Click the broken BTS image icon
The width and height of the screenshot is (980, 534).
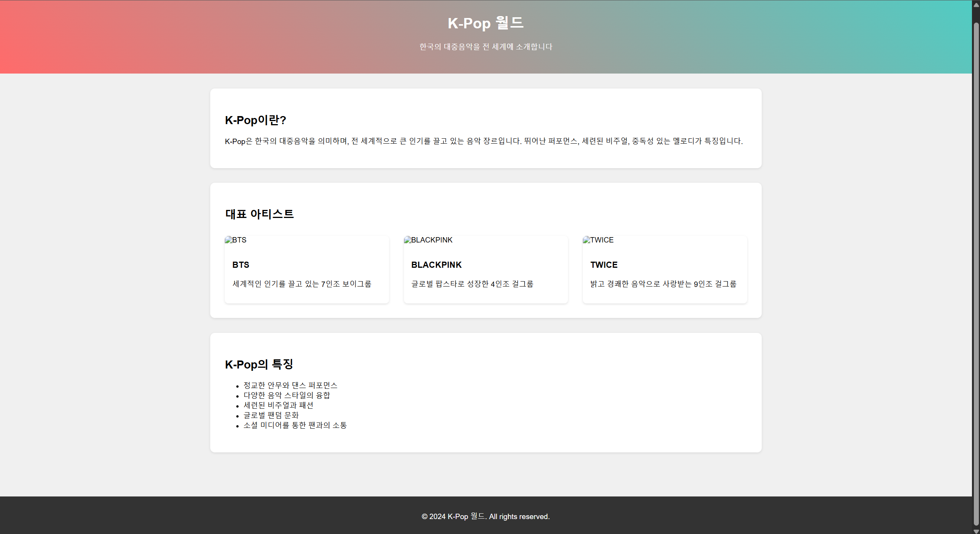click(229, 240)
